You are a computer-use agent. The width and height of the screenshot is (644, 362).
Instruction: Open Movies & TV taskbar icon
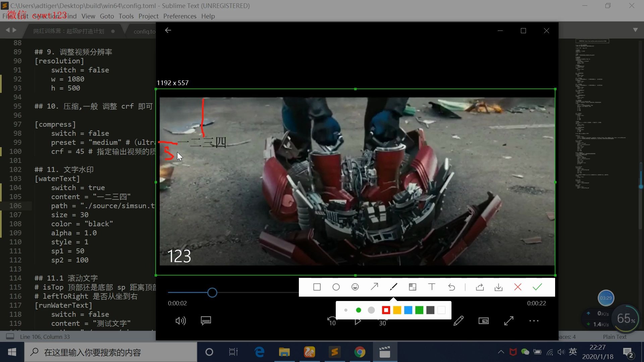click(x=384, y=352)
